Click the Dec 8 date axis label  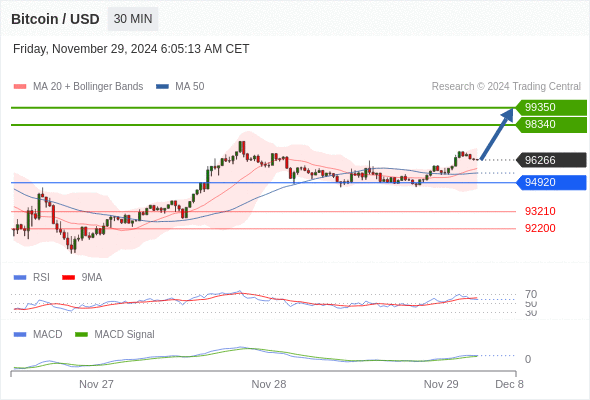[509, 384]
